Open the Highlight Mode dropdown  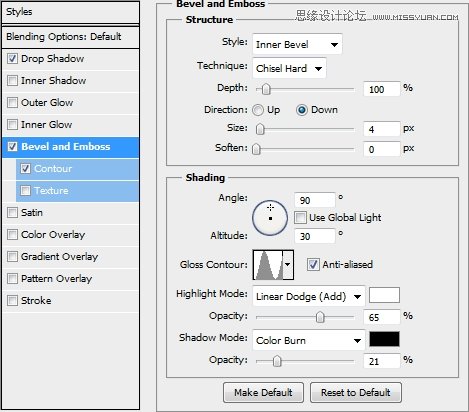pos(309,296)
